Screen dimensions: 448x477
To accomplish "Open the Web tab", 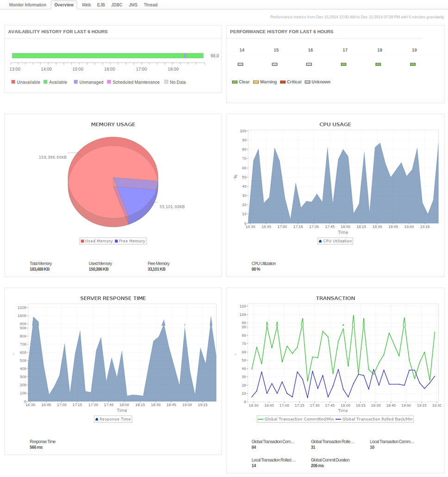I will (x=86, y=5).
